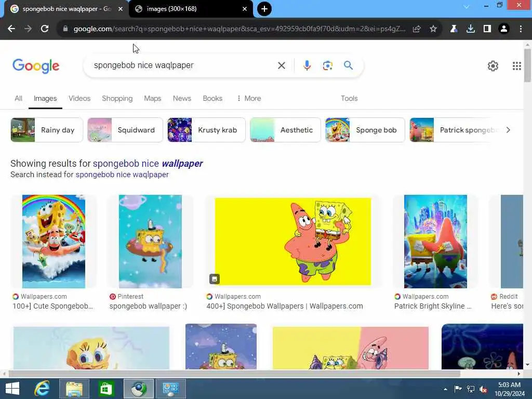The image size is (532, 399).
Task: Filter by the Aesthetic chip
Action: pos(285,130)
